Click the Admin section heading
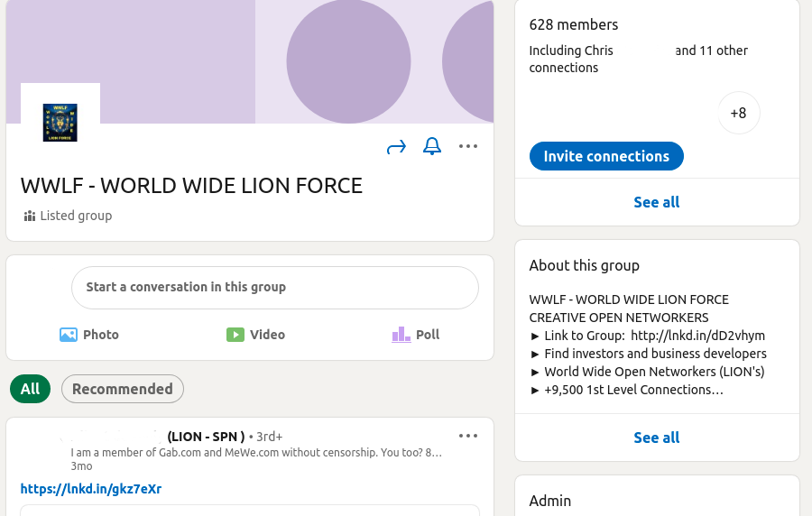This screenshot has height=516, width=812. point(550,501)
